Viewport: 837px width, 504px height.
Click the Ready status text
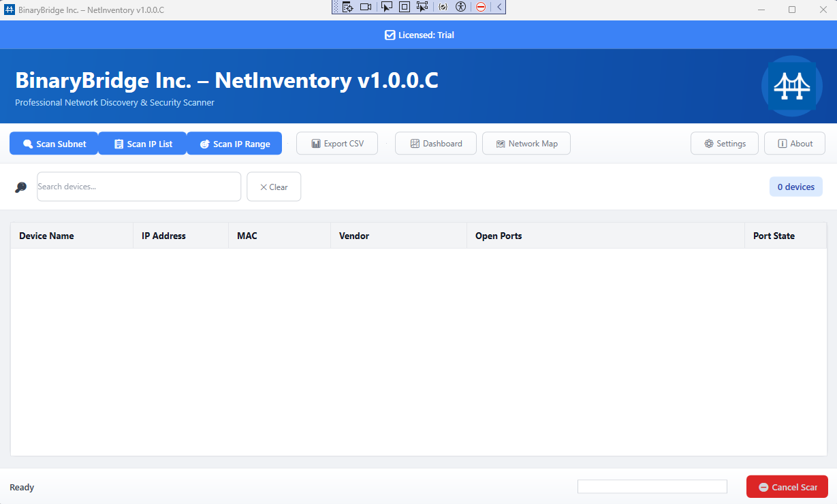tap(22, 488)
